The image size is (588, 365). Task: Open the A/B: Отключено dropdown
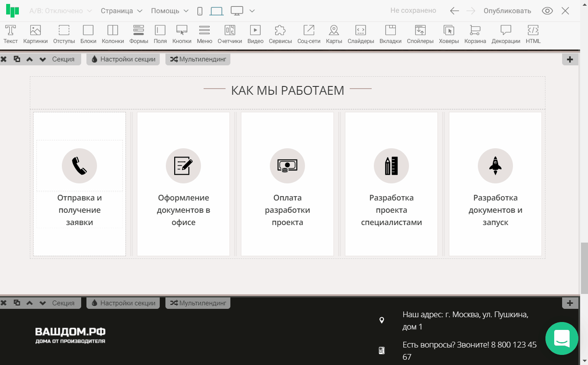(61, 11)
